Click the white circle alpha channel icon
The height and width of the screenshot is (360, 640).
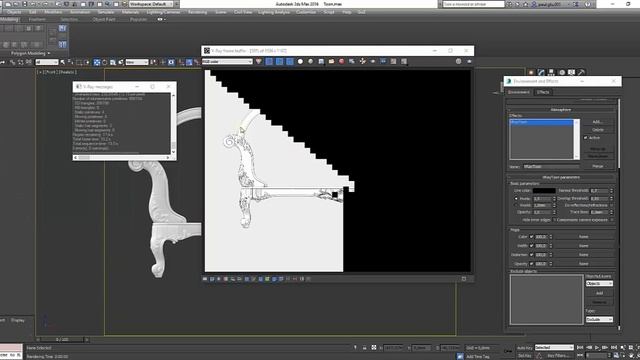pyautogui.click(x=300, y=62)
